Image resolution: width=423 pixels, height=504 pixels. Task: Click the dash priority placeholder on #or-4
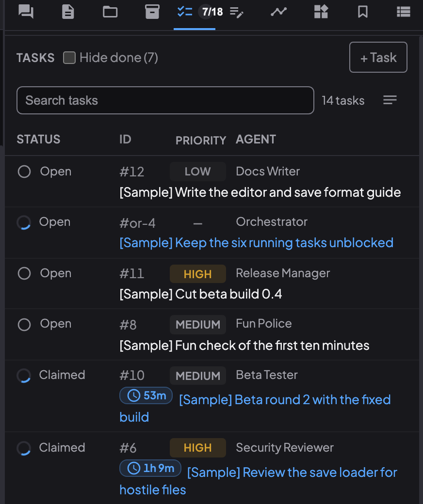pos(197,224)
